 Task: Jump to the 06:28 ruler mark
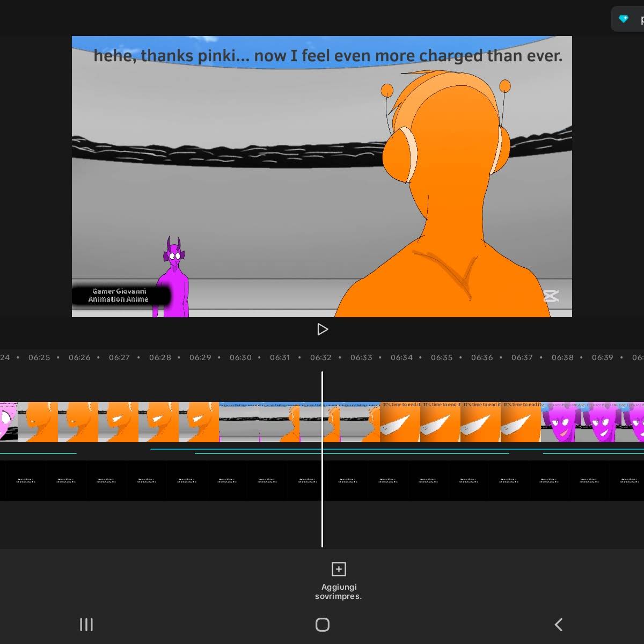(160, 357)
